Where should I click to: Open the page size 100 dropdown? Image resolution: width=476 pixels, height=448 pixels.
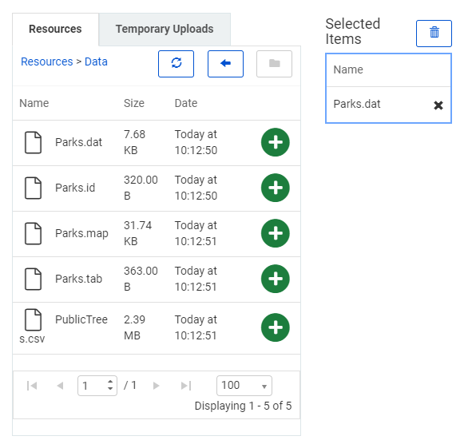coord(244,386)
